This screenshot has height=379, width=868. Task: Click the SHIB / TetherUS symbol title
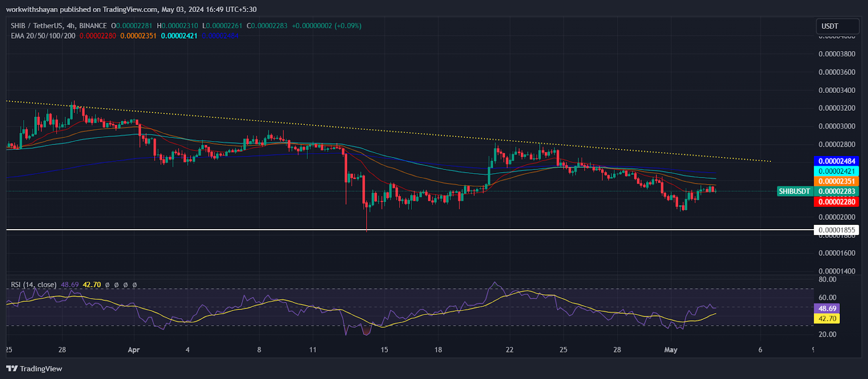[x=59, y=26]
